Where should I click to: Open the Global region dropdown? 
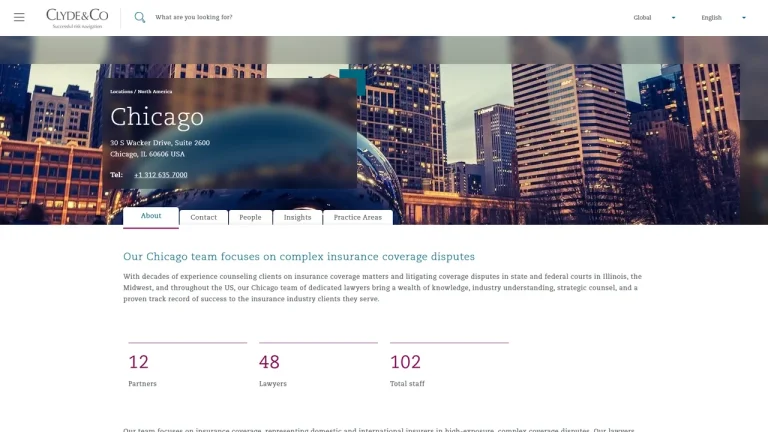[x=654, y=18]
